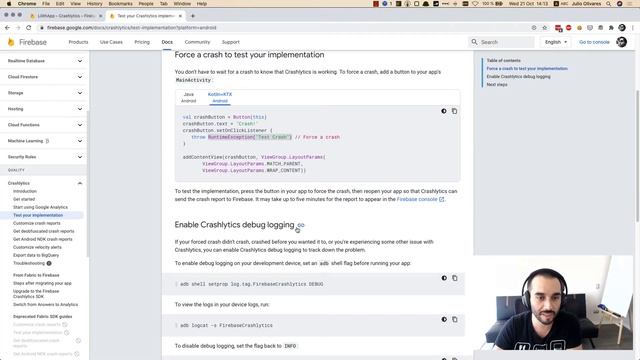Open the Apple menu
The width and height of the screenshot is (640, 360).
8,4
